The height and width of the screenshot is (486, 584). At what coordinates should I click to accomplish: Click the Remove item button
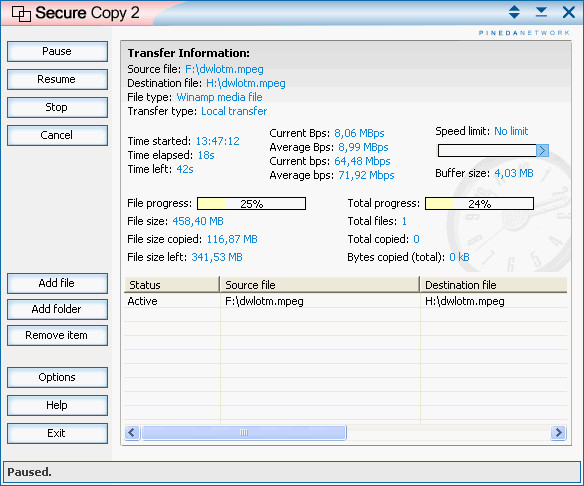[x=57, y=336]
